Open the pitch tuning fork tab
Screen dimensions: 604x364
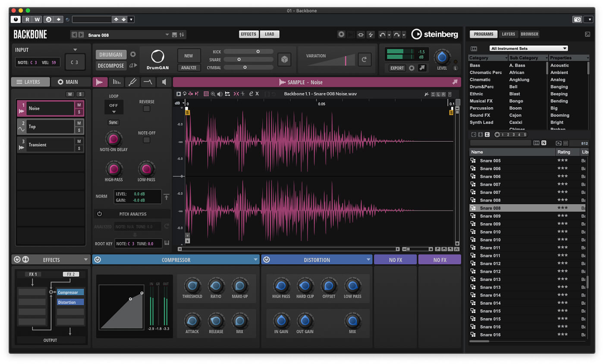click(132, 82)
